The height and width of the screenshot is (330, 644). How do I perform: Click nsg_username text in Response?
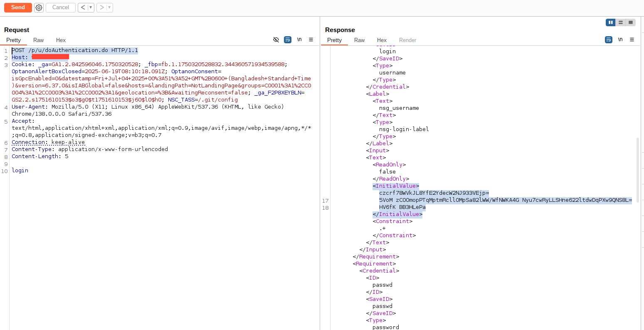[399, 108]
